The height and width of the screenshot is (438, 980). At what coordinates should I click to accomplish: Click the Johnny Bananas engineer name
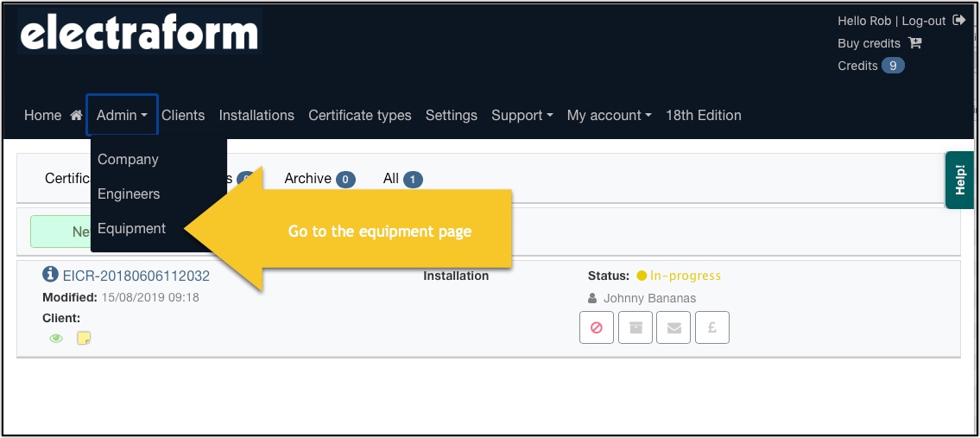(x=649, y=298)
